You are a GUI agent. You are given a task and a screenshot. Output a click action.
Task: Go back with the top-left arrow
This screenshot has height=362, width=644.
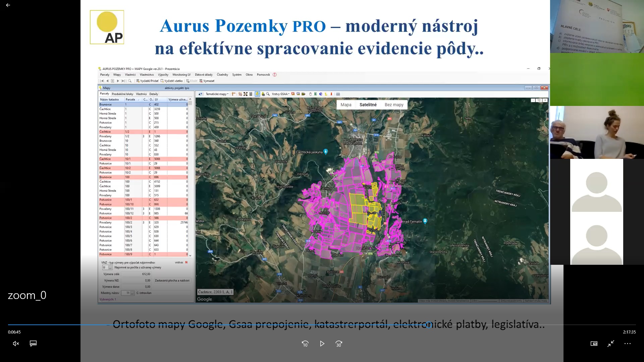[x=8, y=5]
